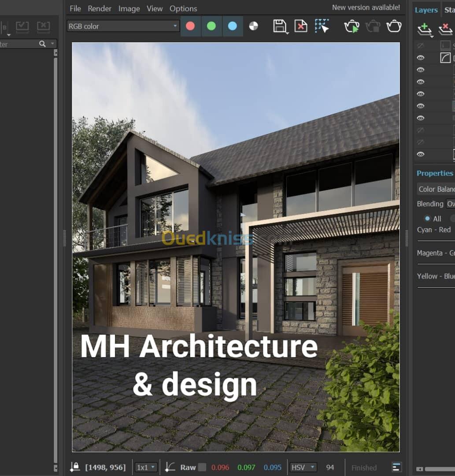The width and height of the screenshot is (455, 476).
Task: Switch to the mono/alpha channel circle icon
Action: tap(253, 26)
